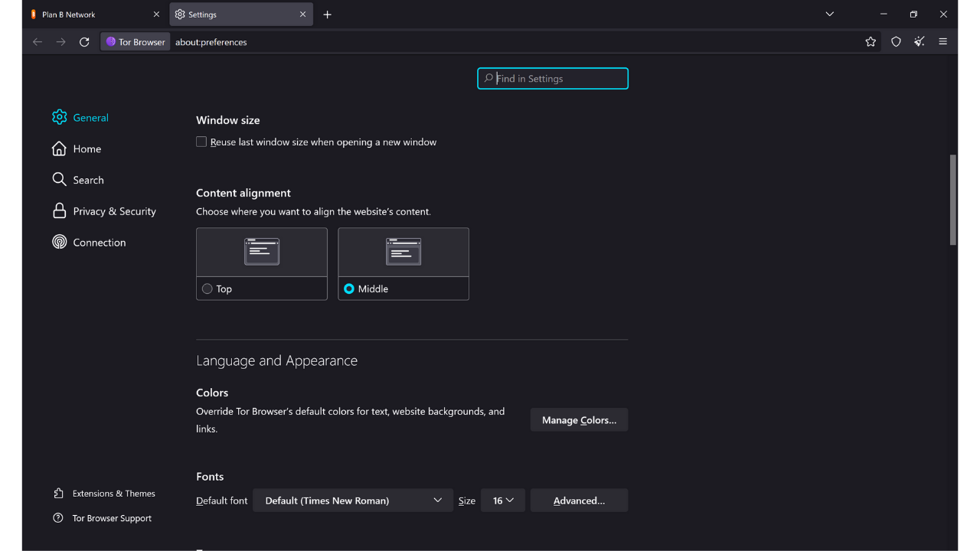The width and height of the screenshot is (980, 551).
Task: Click the vertical page scrollbar
Action: [952, 201]
